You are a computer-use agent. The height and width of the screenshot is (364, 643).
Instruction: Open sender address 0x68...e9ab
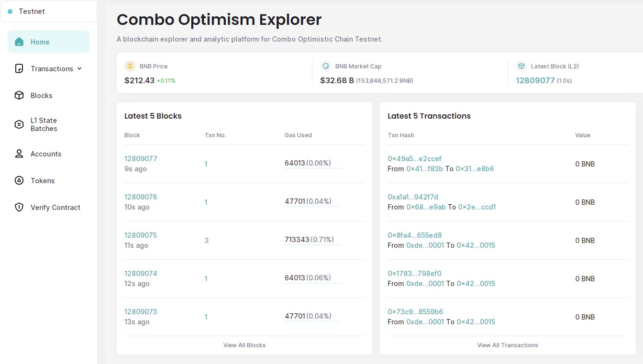426,207
